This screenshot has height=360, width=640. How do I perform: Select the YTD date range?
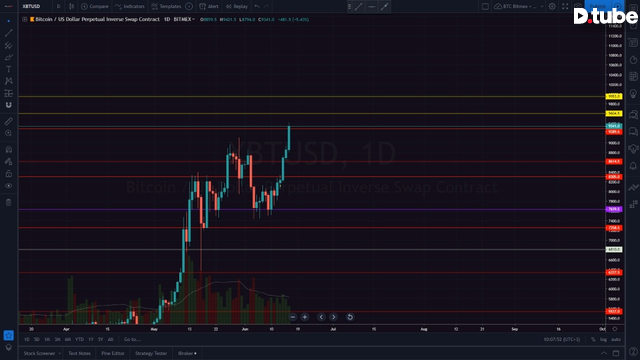pos(79,339)
